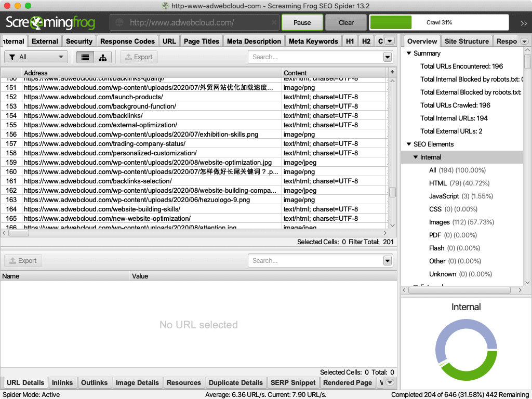Export the main table data
Image resolution: width=532 pixels, height=399 pixels.
point(139,57)
